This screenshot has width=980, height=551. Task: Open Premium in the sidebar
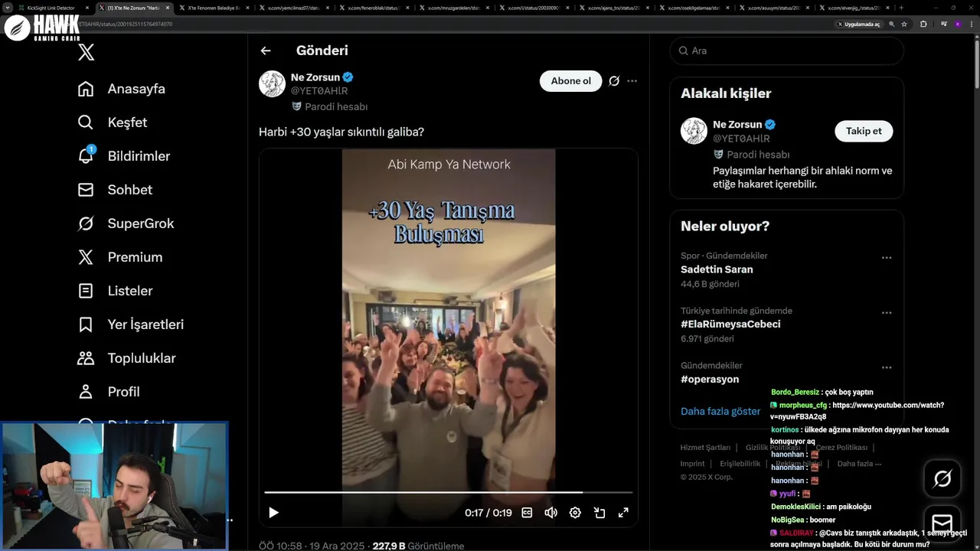click(x=120, y=257)
